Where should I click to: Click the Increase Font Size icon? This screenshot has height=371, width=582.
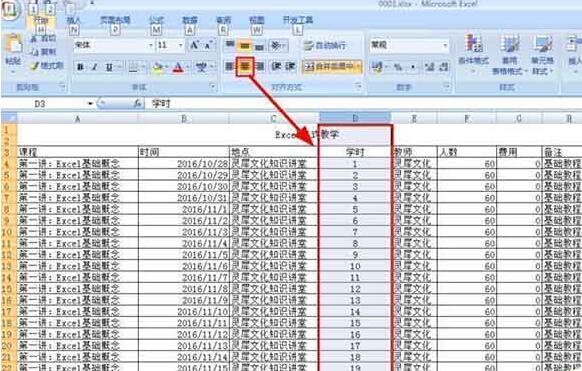pyautogui.click(x=194, y=45)
